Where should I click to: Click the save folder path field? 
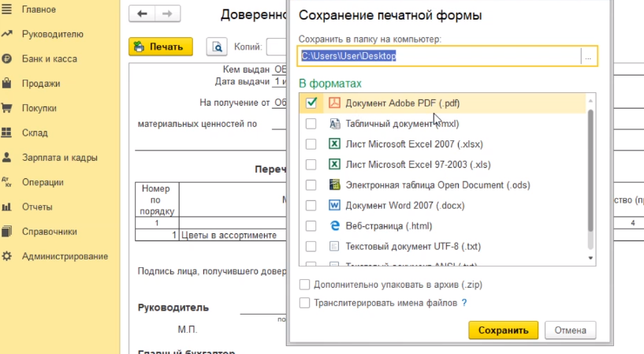click(438, 56)
